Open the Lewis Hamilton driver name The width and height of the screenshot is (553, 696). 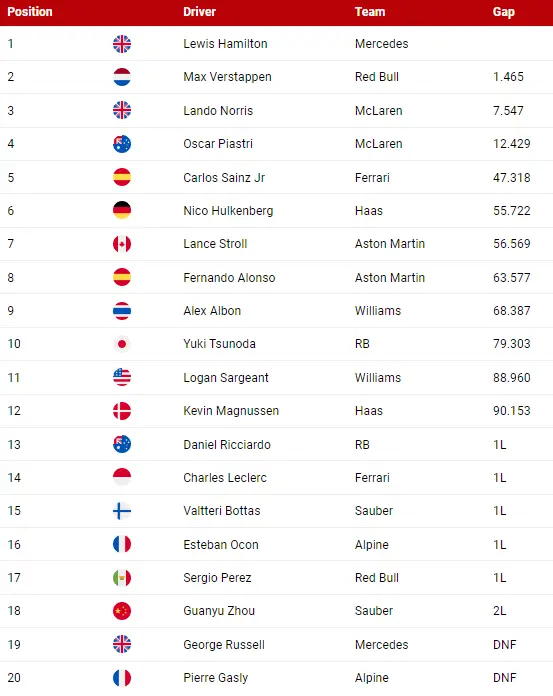coord(225,44)
